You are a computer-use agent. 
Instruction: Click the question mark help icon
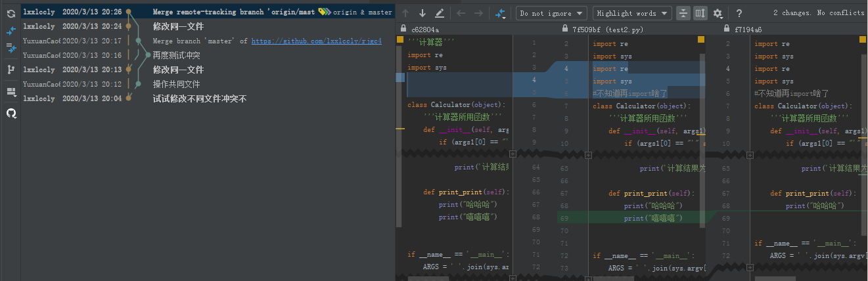(x=739, y=13)
